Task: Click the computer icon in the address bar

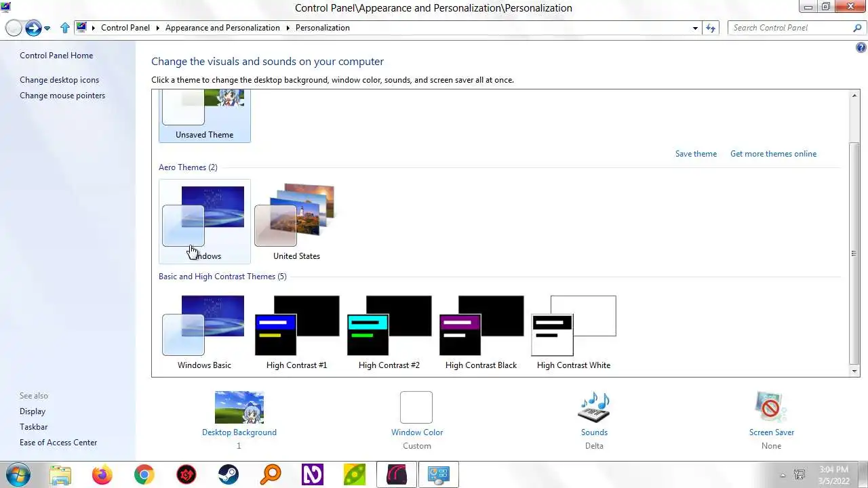Action: (x=82, y=28)
